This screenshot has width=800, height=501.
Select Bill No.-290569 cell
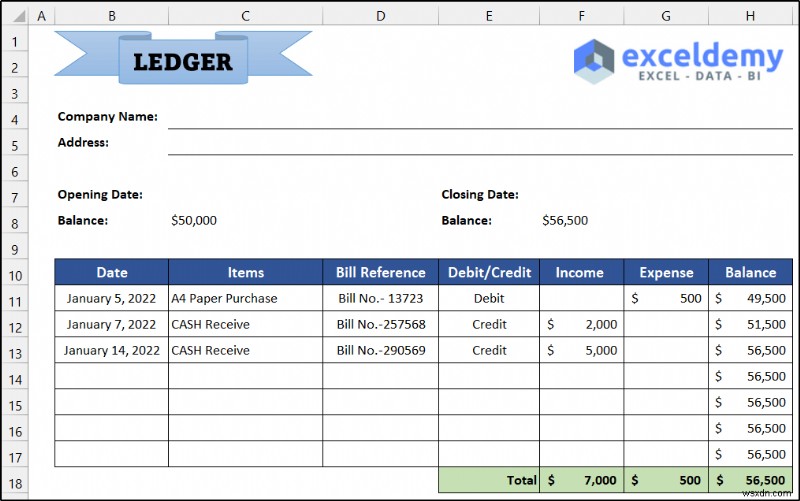click(x=381, y=350)
